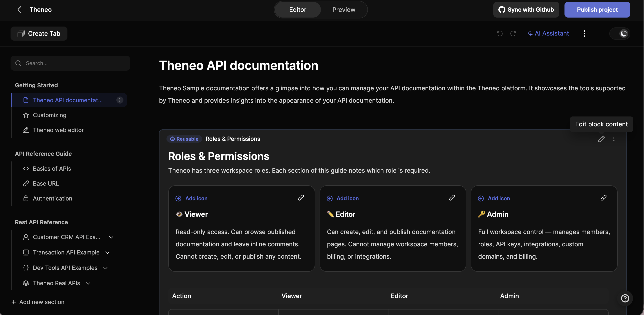Open Customer CRM API Example item
Viewport: 644px width, 315px height.
[67, 237]
